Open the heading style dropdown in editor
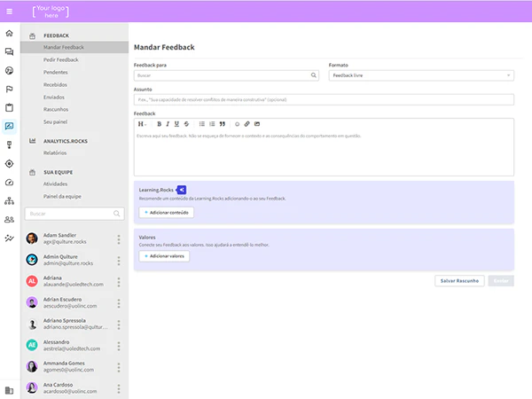This screenshot has height=399, width=532. click(x=142, y=124)
